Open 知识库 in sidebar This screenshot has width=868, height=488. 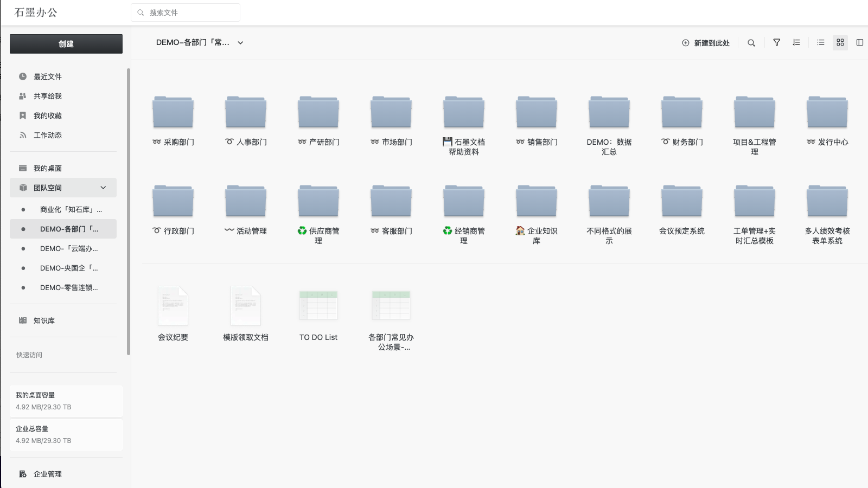click(63, 320)
